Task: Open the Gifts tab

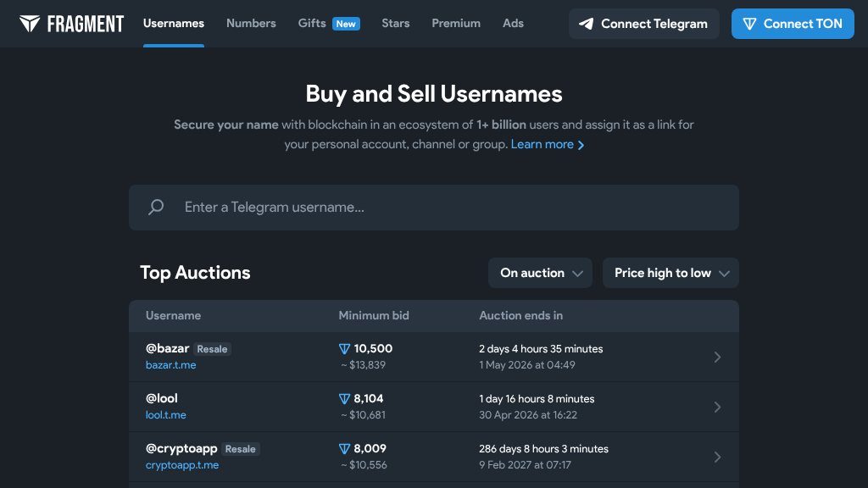Action: pos(312,23)
